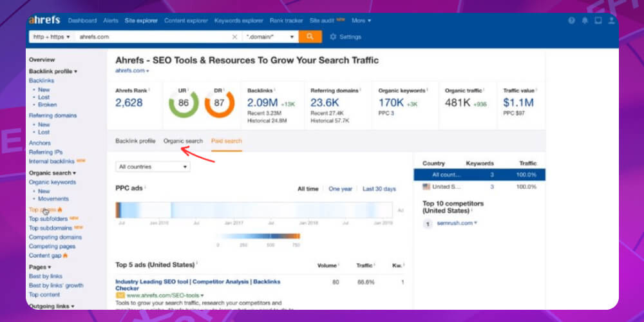
Task: Open Alerts in the top menu
Action: (111, 21)
